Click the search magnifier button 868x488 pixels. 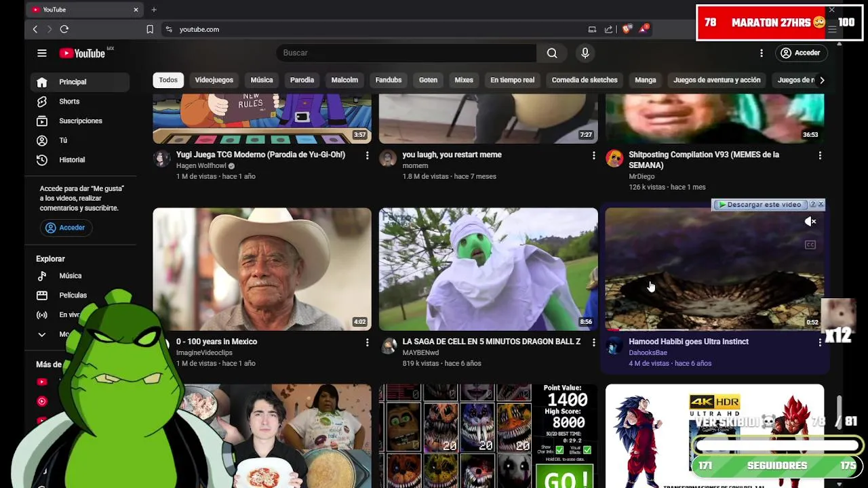552,53
